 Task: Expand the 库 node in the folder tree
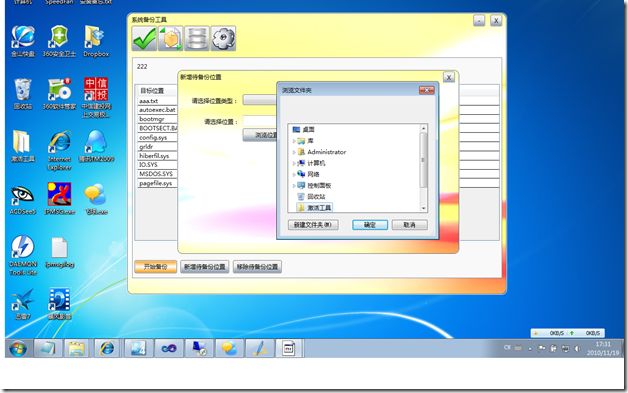[x=294, y=141]
